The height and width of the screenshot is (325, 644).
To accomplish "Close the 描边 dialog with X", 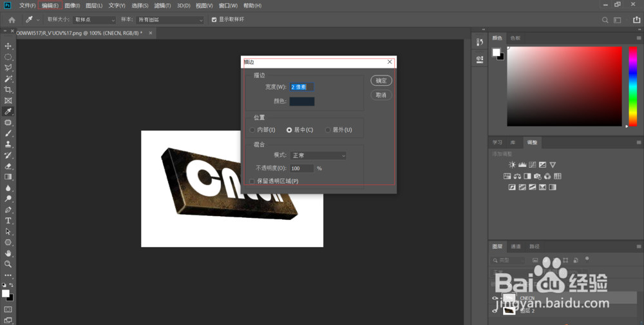I will 390,62.
